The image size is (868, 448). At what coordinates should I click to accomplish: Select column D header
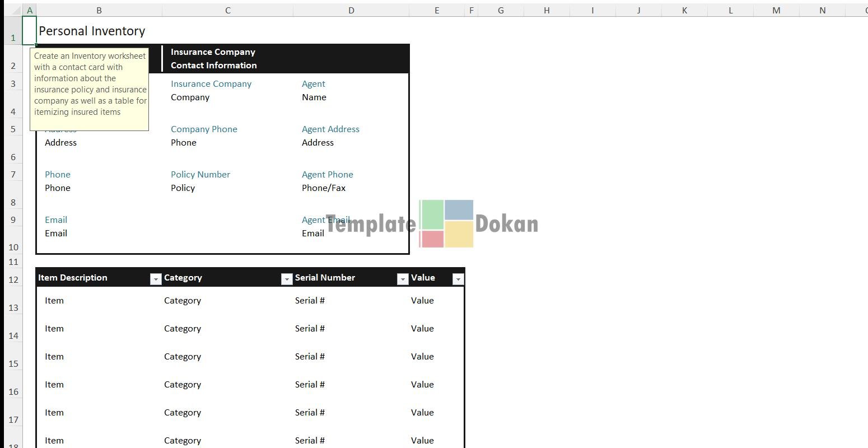click(x=351, y=10)
